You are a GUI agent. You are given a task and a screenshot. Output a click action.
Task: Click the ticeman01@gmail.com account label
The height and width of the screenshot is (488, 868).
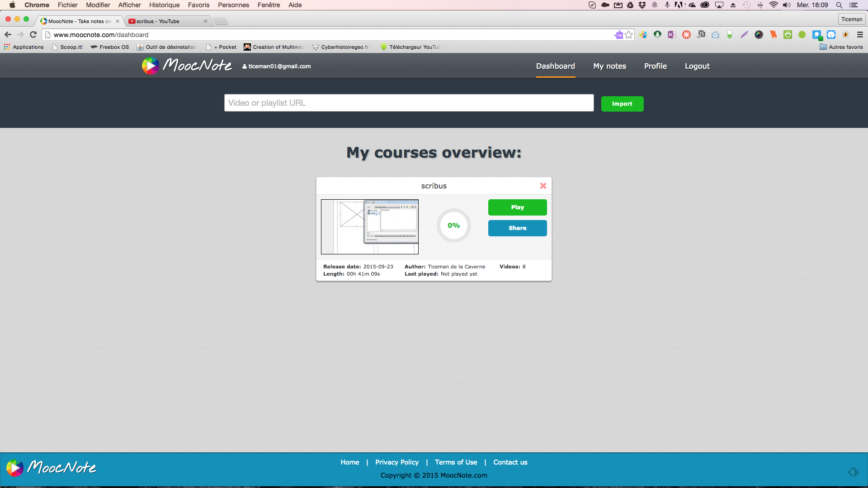277,66
